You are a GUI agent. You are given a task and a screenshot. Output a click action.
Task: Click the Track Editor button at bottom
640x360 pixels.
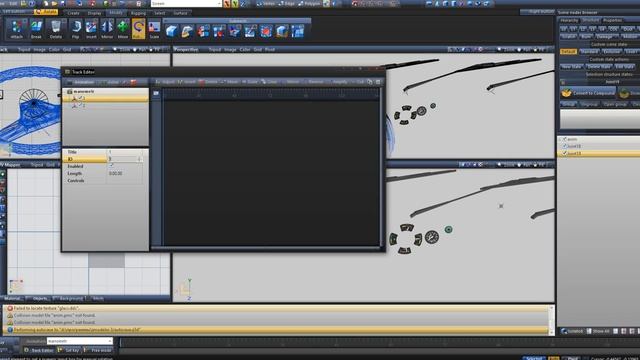pyautogui.click(x=39, y=350)
